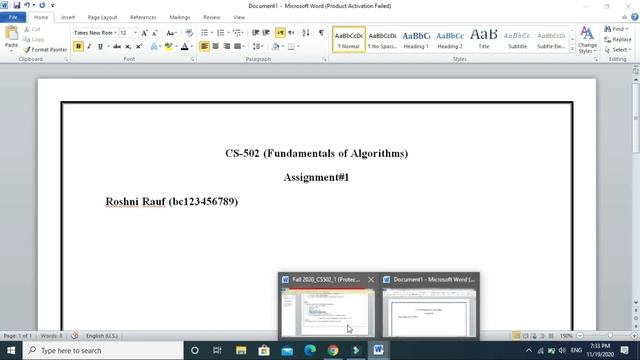The image size is (640, 360).
Task: Click the Cut command
Action: 32,29
